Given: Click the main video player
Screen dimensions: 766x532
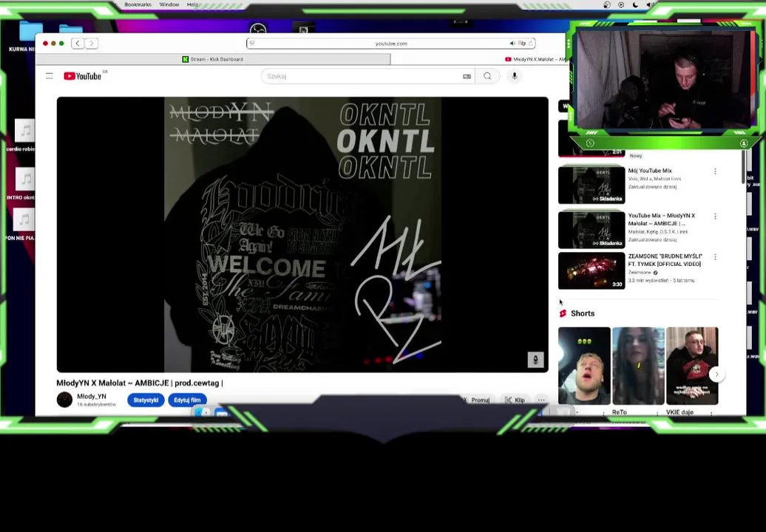Looking at the screenshot, I should click(302, 234).
